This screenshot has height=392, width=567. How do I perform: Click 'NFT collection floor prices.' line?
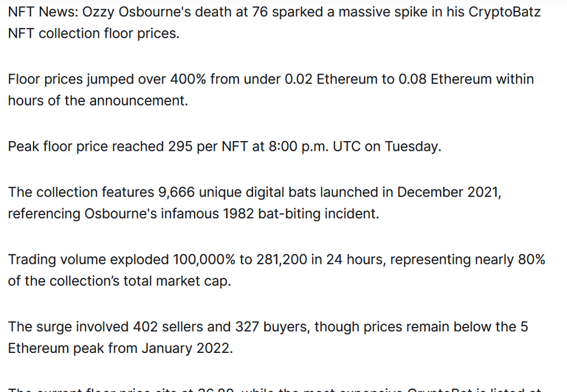[x=94, y=34]
